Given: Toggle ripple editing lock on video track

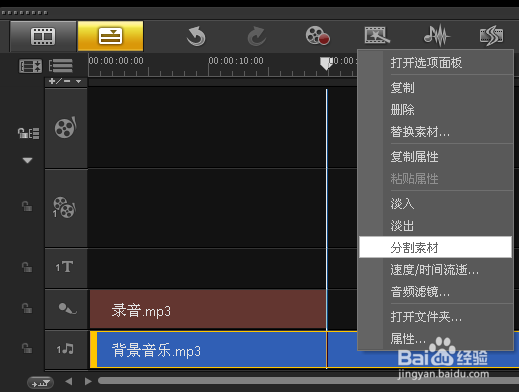Looking at the screenshot, I should [x=28, y=133].
